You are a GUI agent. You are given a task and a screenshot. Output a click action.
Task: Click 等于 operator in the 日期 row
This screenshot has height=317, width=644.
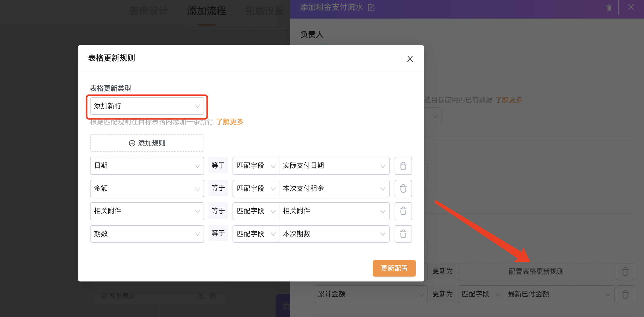218,165
